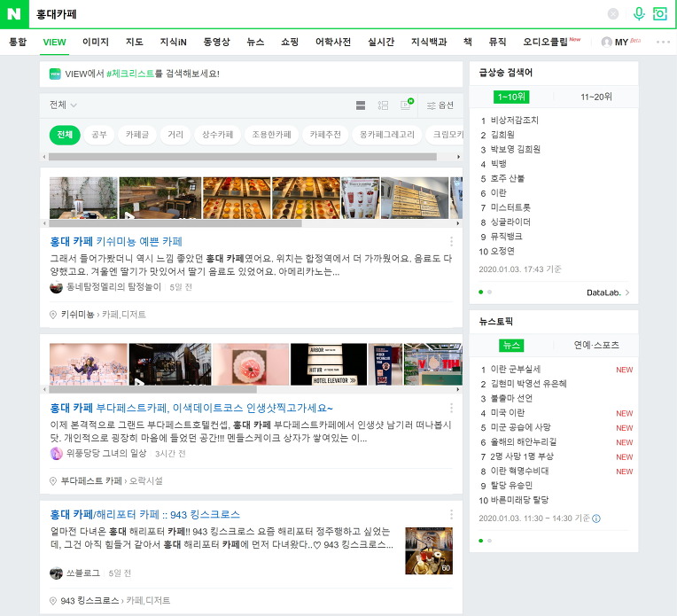This screenshot has height=616, width=677.
Task: Select the 카페글 keyword chip
Action: [x=137, y=135]
